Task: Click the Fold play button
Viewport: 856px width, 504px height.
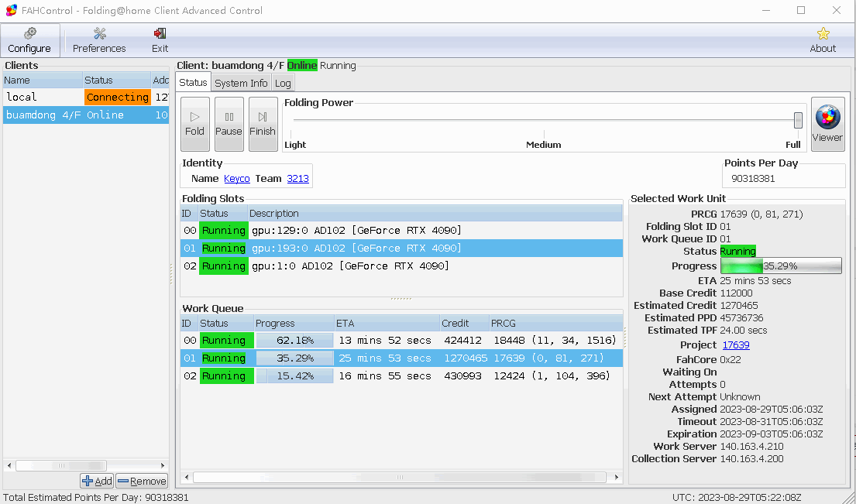Action: 195,124
